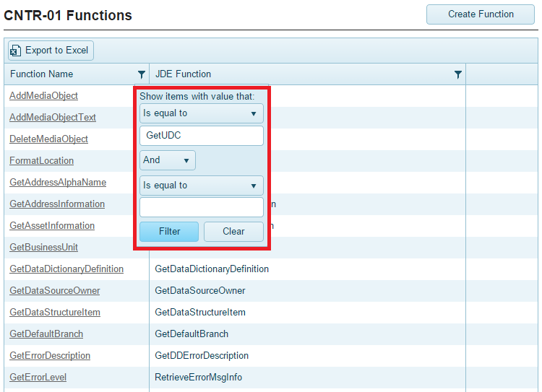
Task: Click the filter field containing GetUDC
Action: (201, 136)
